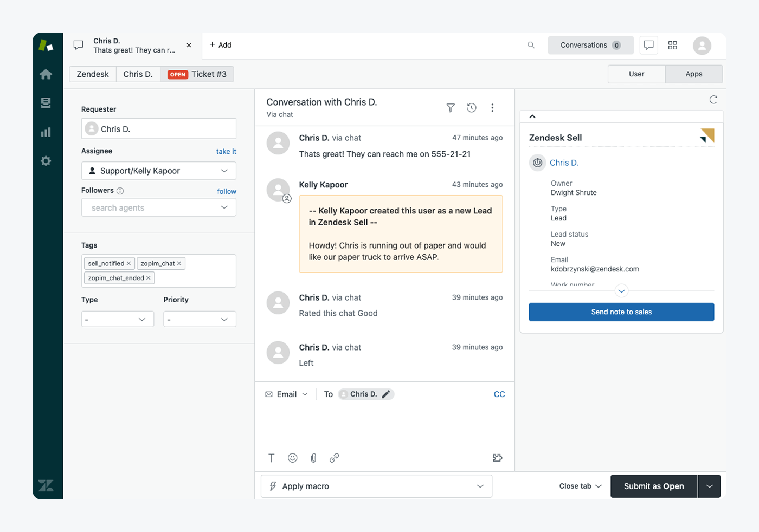
Task: Insert a link in reply
Action: [x=335, y=458]
